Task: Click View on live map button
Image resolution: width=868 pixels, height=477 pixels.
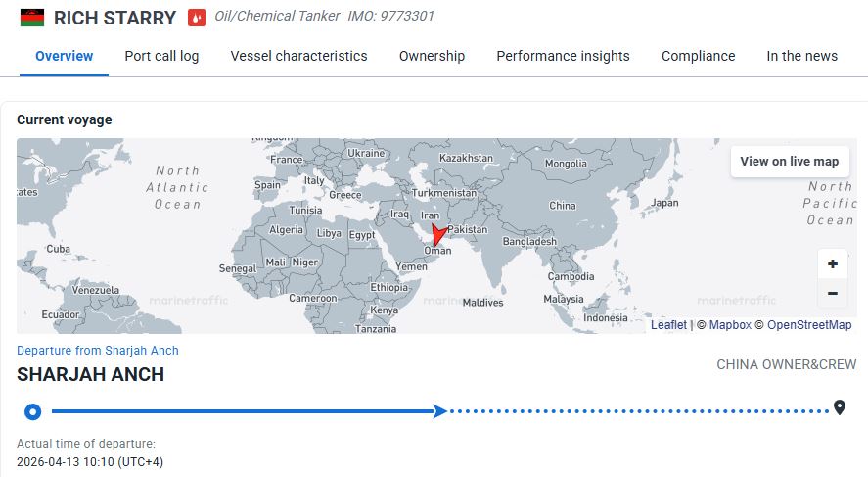Action: click(x=789, y=162)
